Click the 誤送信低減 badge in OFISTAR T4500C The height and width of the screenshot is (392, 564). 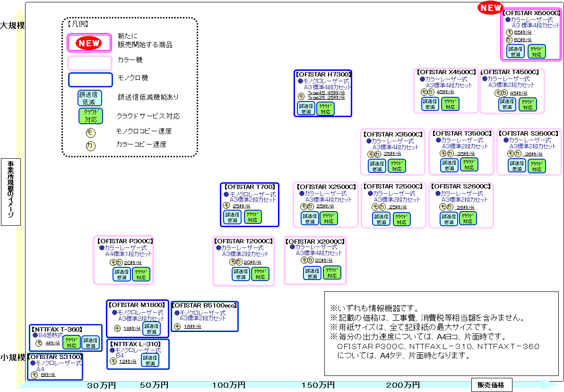coord(507,104)
